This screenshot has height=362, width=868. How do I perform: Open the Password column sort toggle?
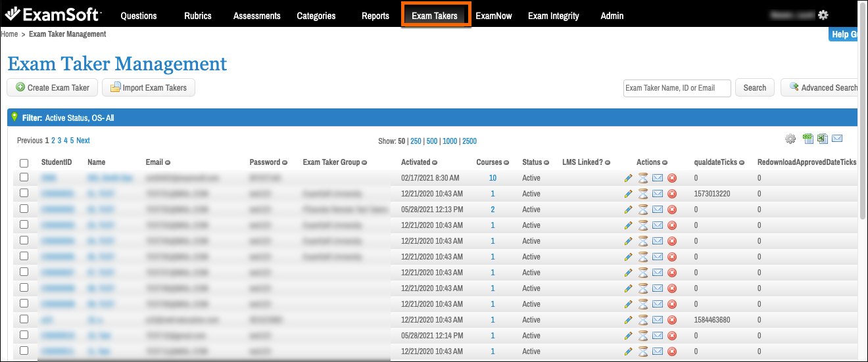click(285, 162)
